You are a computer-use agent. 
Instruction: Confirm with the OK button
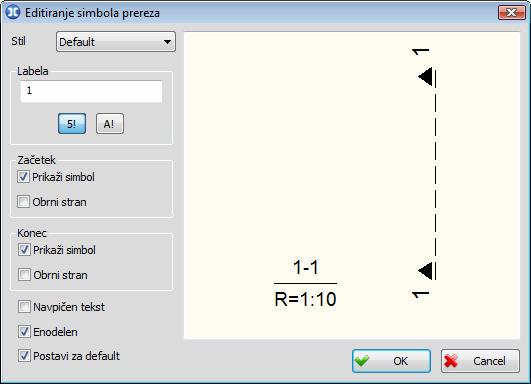click(391, 361)
